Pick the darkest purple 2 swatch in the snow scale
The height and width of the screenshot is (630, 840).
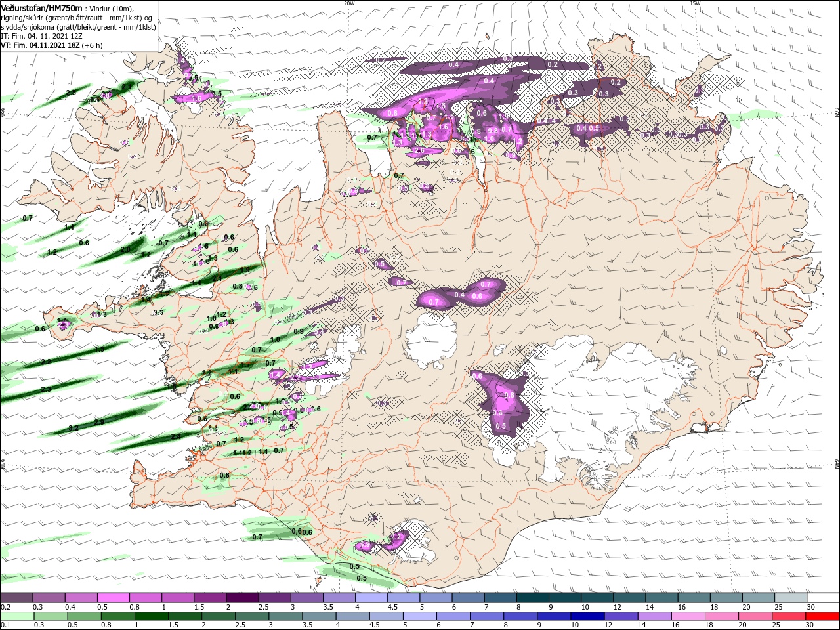[x=242, y=598]
